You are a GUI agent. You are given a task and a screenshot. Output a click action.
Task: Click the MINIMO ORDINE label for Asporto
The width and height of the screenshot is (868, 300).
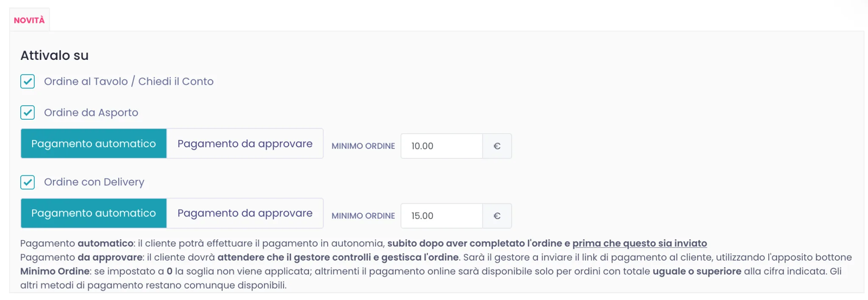363,146
